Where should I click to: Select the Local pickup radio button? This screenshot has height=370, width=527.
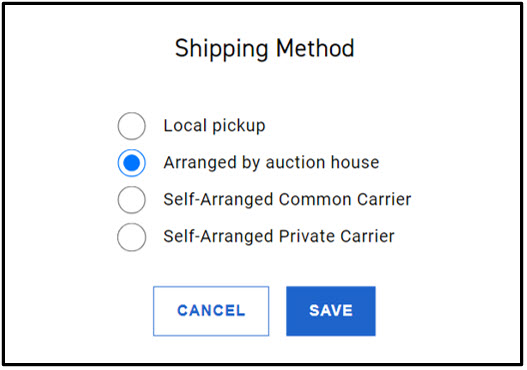pos(131,126)
